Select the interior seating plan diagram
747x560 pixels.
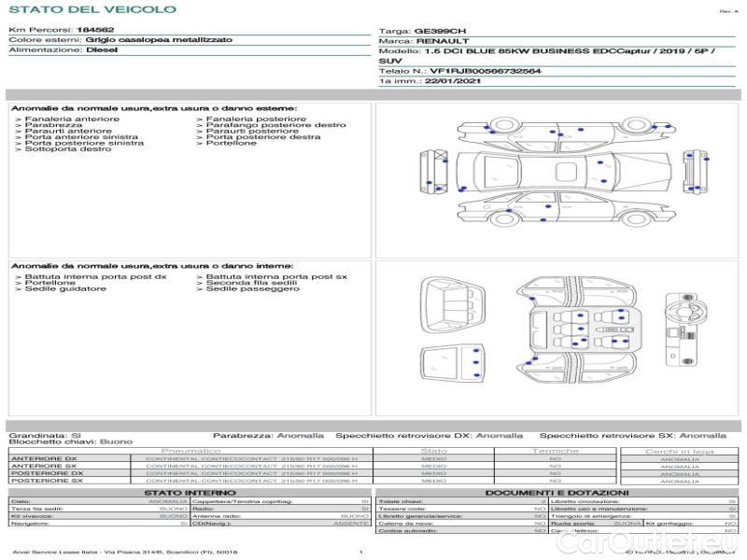tap(578, 329)
